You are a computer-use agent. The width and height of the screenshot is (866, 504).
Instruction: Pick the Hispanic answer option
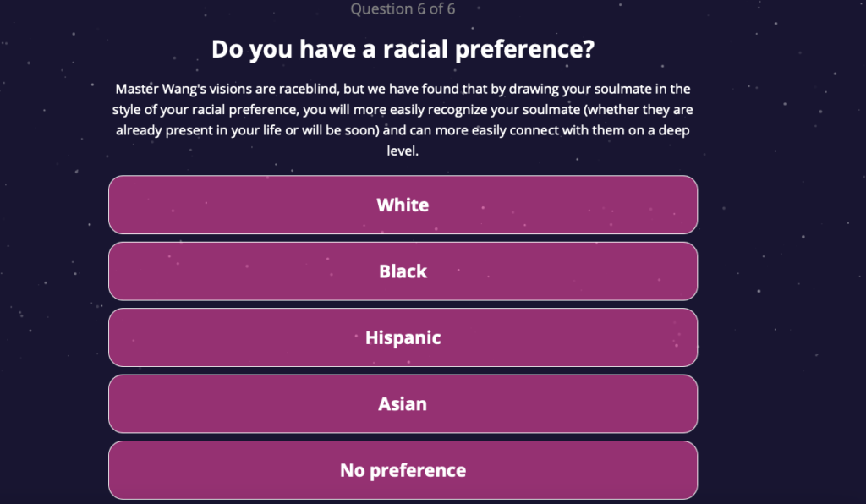click(x=403, y=337)
